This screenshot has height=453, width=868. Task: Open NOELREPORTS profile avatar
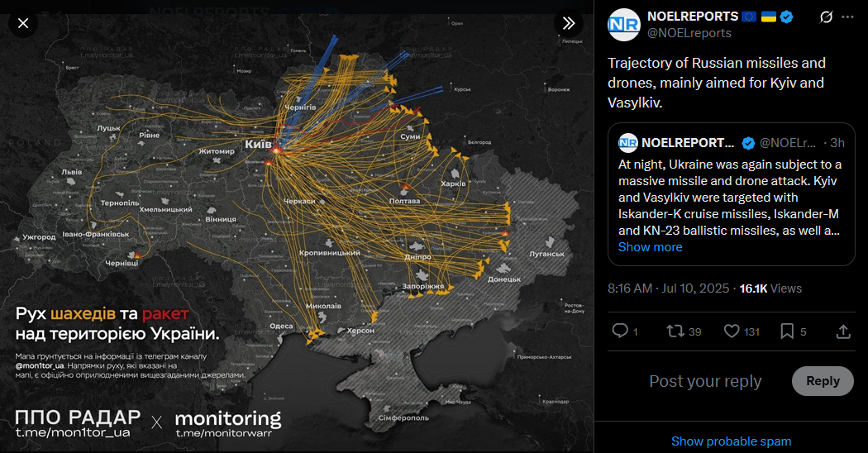tap(624, 25)
